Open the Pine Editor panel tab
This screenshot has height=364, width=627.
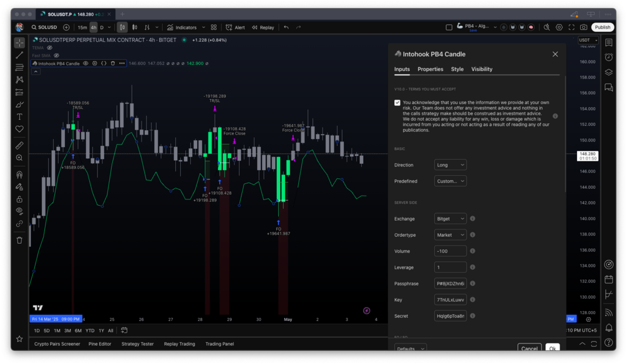click(100, 343)
